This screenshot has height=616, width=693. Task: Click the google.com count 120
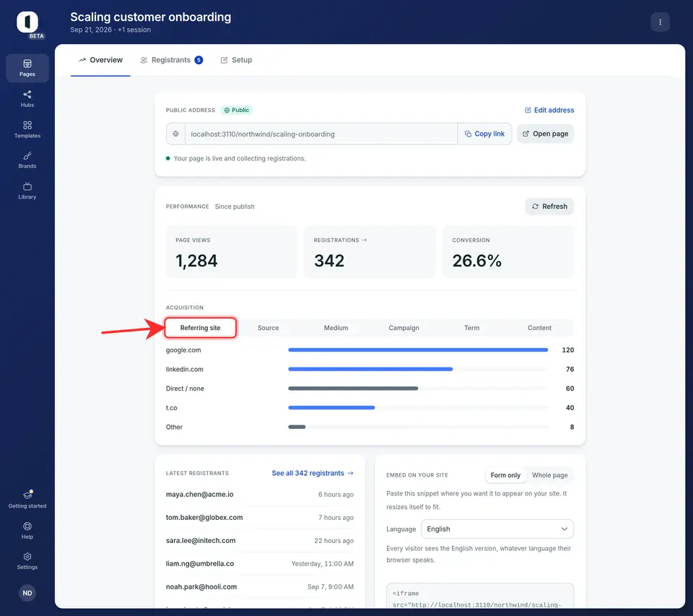pyautogui.click(x=568, y=350)
